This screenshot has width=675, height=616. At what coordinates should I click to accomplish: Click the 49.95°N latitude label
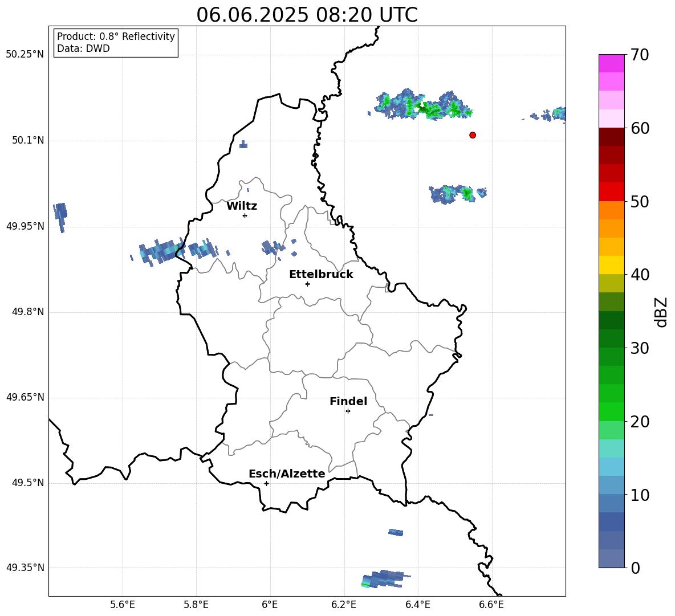point(25,226)
